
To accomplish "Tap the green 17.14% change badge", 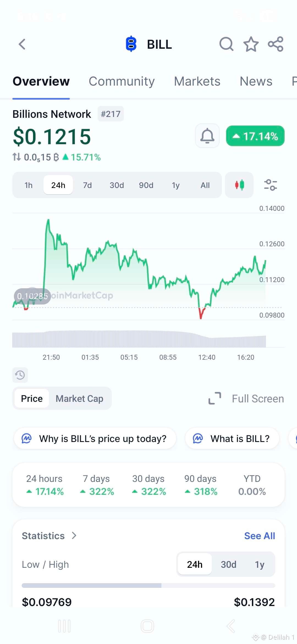I will (255, 136).
